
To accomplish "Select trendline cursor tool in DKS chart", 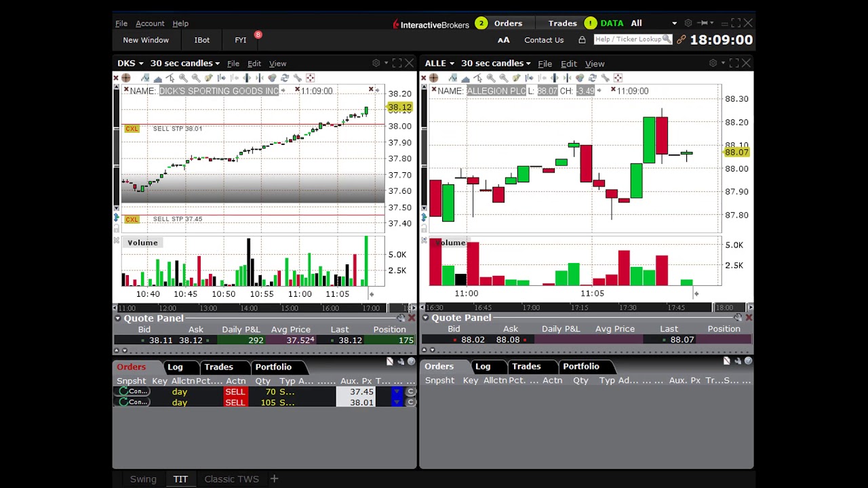I will pos(170,78).
